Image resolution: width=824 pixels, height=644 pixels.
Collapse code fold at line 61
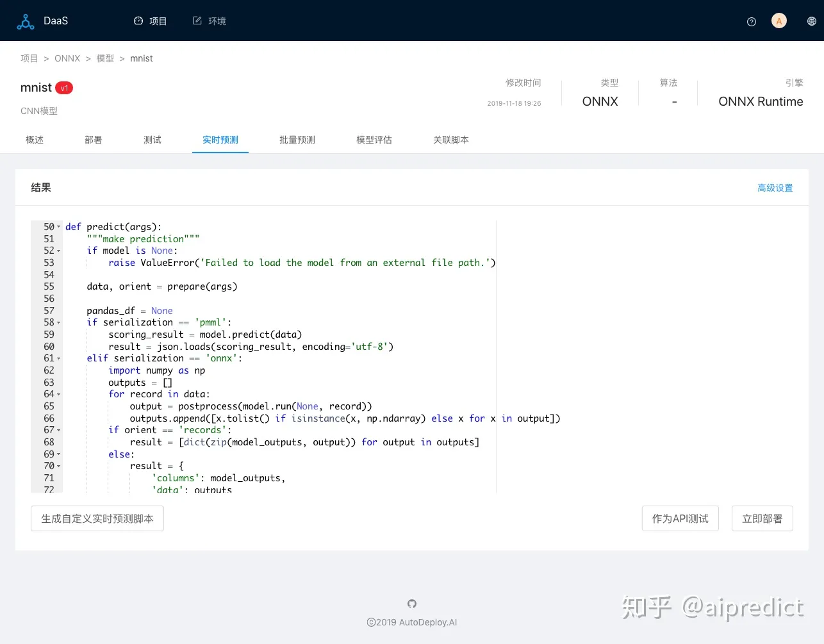coord(59,358)
